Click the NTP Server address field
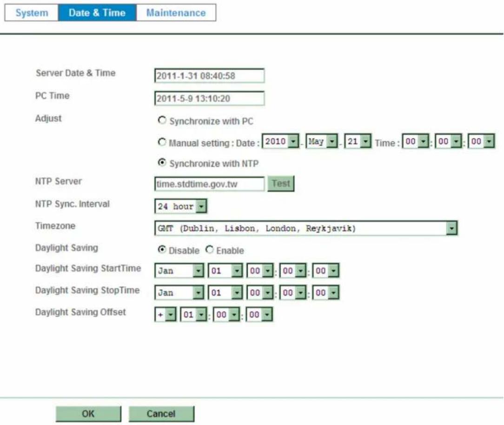This screenshot has height=425, width=504. (x=209, y=184)
